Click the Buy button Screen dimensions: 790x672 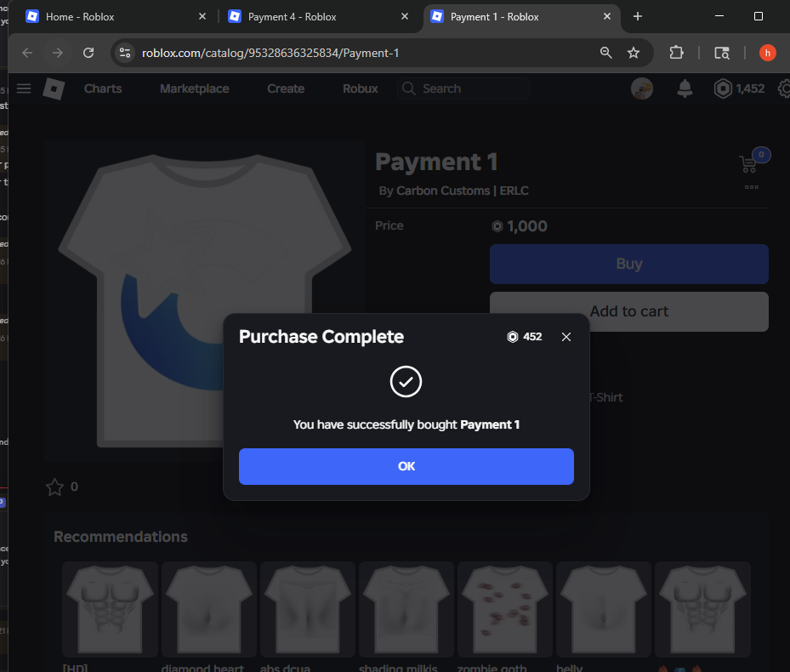click(628, 265)
